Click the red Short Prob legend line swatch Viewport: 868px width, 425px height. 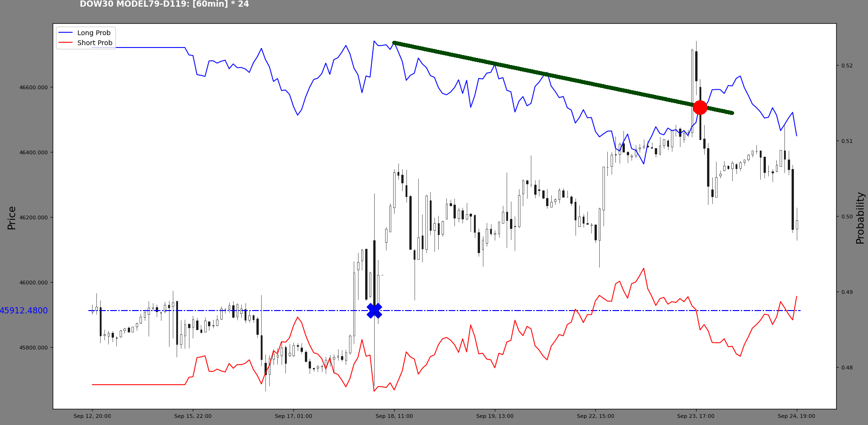coord(65,43)
